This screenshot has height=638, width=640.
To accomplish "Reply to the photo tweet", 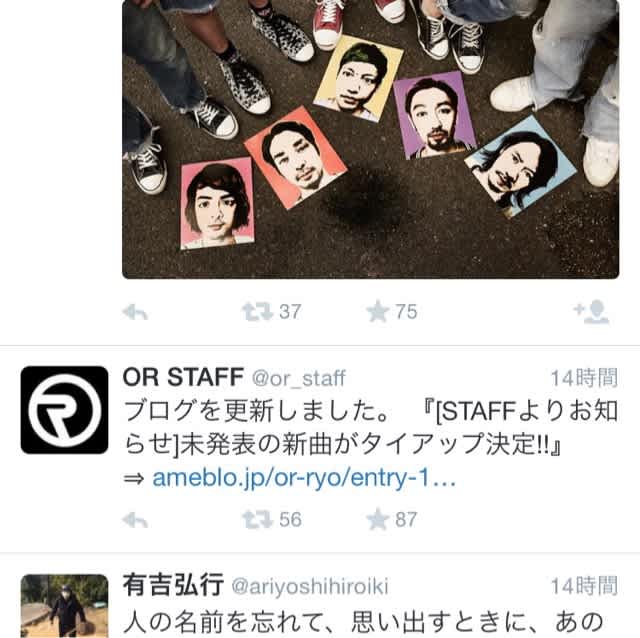I will click(135, 312).
